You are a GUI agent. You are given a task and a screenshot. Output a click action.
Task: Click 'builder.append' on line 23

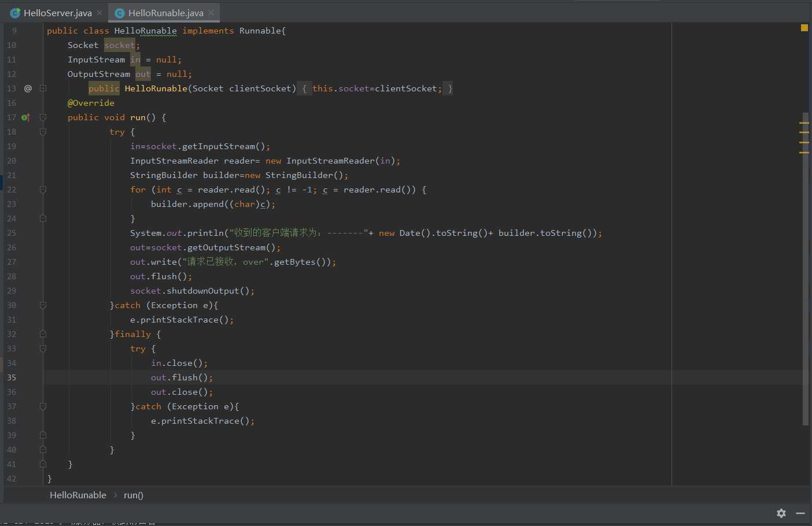pyautogui.click(x=187, y=204)
